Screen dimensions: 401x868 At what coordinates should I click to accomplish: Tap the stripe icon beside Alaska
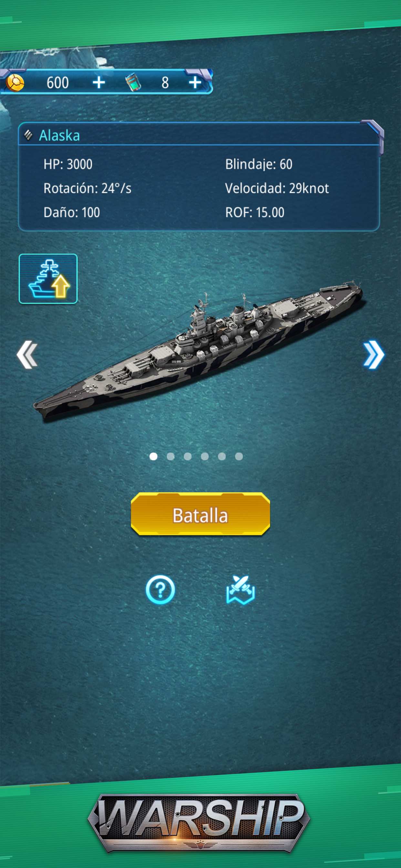click(28, 135)
